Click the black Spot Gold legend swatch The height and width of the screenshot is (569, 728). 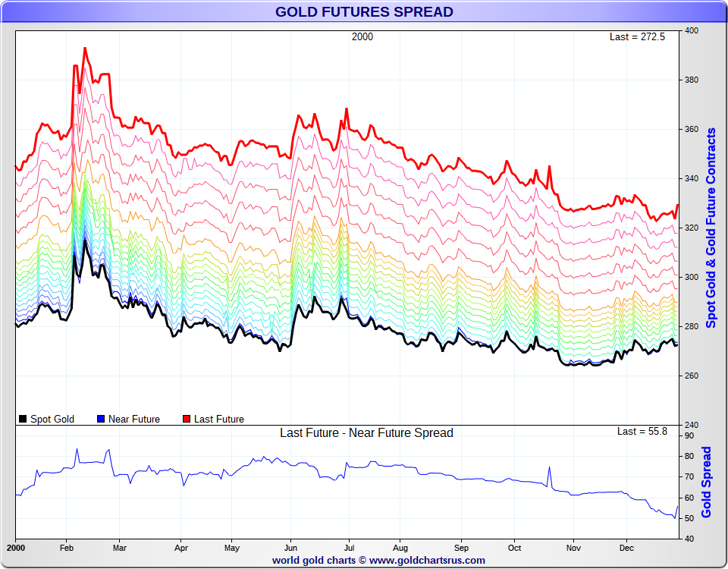coord(23,419)
